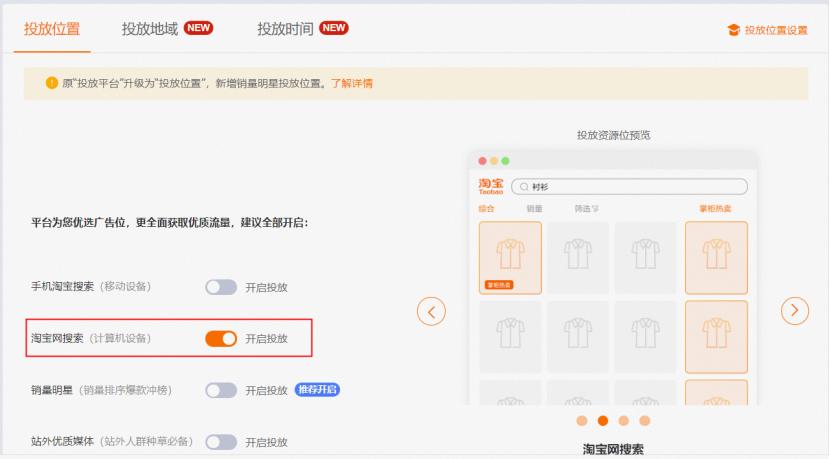The height and width of the screenshot is (459, 830).
Task: Select the second preview carousel dot
Action: [x=602, y=420]
